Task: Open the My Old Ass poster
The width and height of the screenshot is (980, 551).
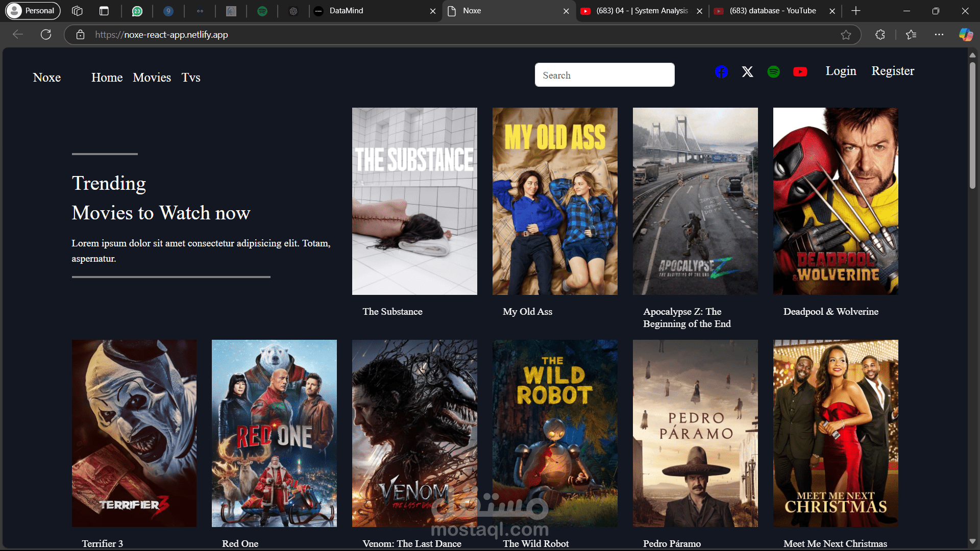Action: [x=555, y=201]
